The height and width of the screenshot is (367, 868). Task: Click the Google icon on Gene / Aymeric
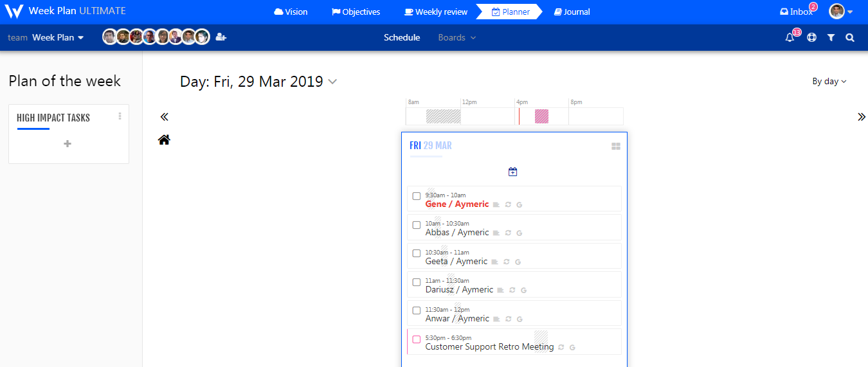[x=519, y=205]
